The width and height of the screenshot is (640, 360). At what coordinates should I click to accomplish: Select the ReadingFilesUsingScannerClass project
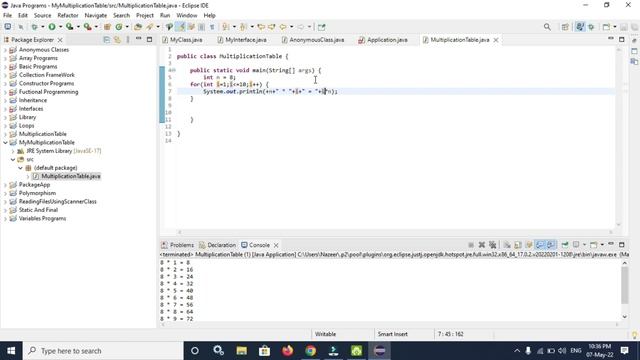[58, 202]
